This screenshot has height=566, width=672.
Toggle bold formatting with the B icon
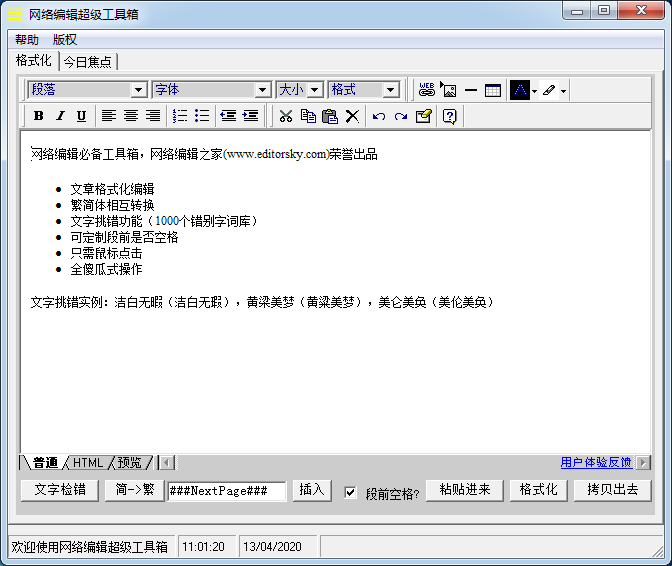point(39,116)
